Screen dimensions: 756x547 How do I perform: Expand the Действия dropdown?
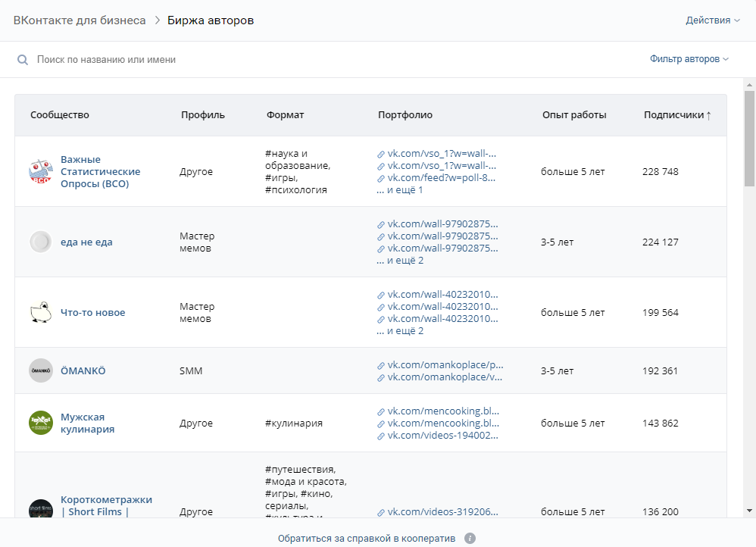[x=713, y=20]
